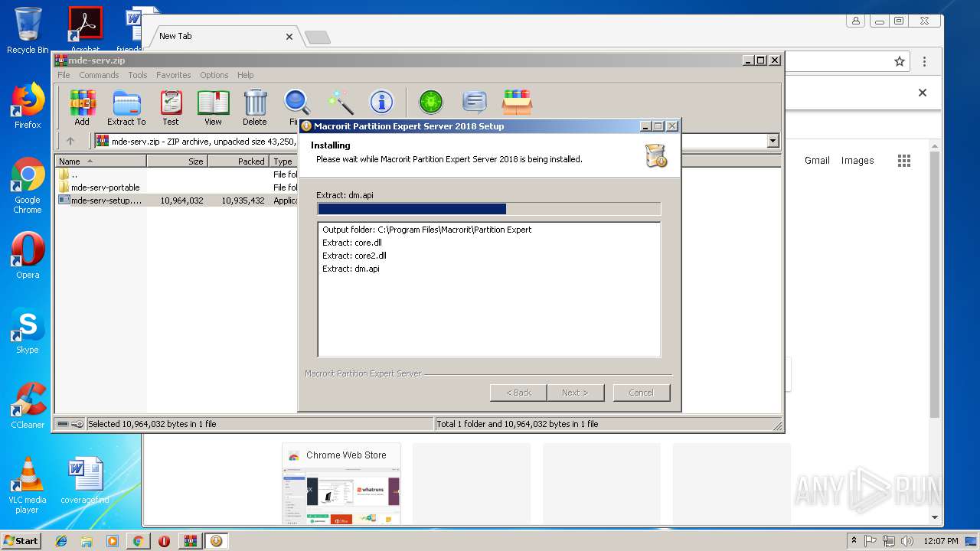Click Images link in Chrome

pos(857,160)
